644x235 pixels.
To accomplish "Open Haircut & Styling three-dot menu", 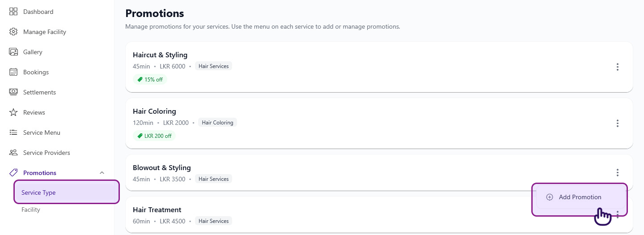I will [617, 67].
